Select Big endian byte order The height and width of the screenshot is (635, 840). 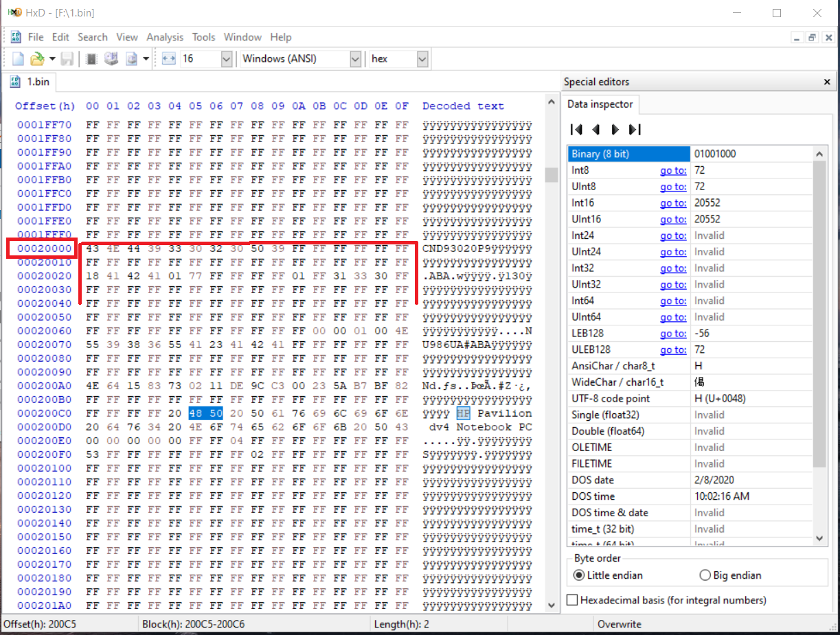(705, 575)
